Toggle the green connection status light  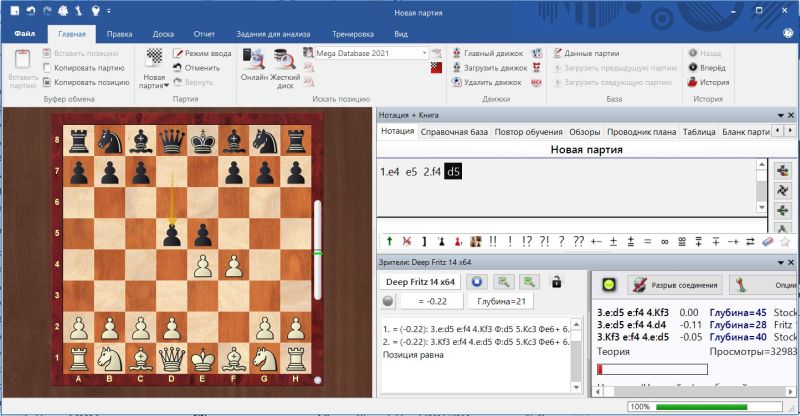pos(607,285)
